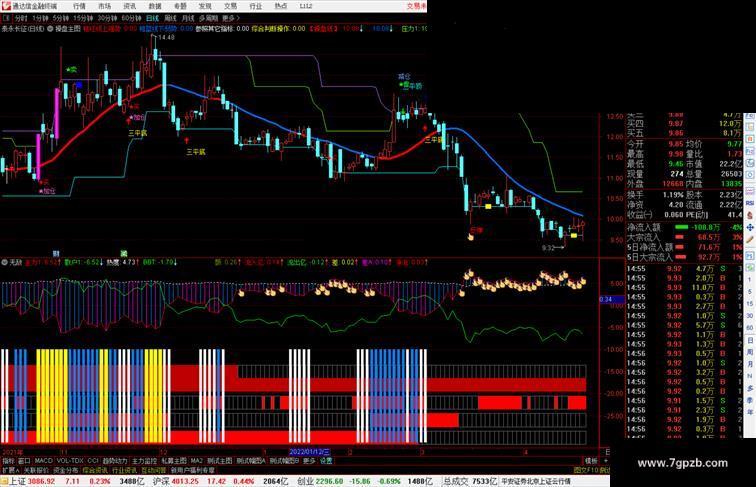Viewport: 756px width, 487px height.
Task: Select the 测试主图 indicator tab
Action: (219, 461)
